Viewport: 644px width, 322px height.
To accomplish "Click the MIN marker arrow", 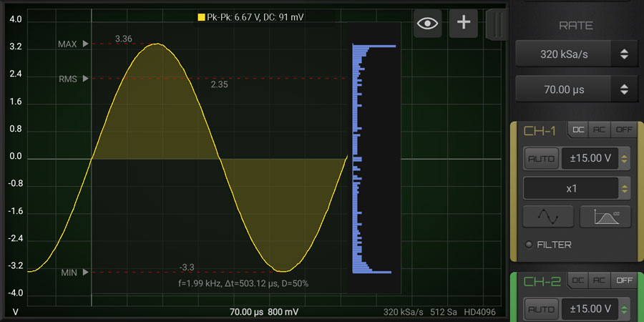I will coord(86,273).
